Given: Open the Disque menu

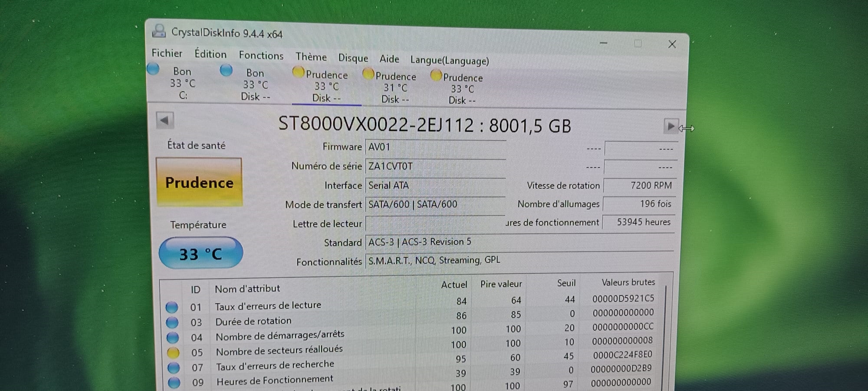Looking at the screenshot, I should (x=353, y=58).
